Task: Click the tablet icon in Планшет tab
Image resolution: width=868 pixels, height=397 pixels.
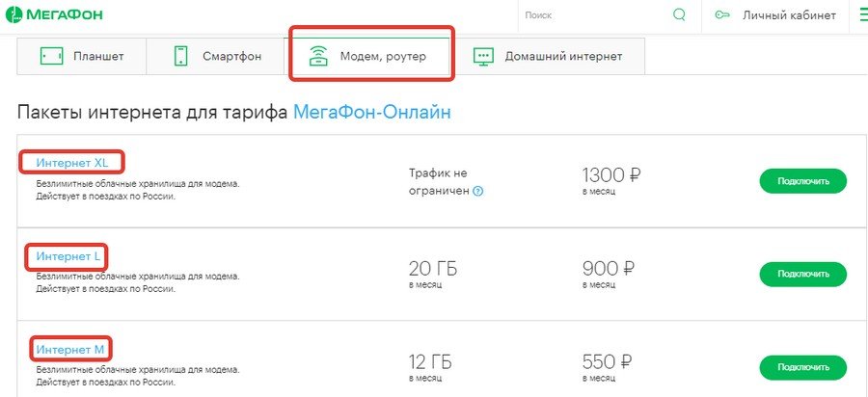Action: [51, 56]
